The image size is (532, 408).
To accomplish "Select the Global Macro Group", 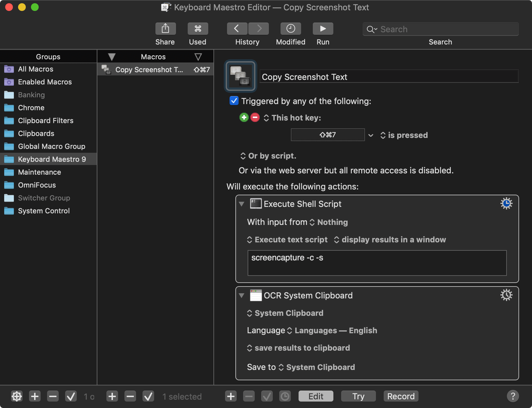I will tap(48, 146).
